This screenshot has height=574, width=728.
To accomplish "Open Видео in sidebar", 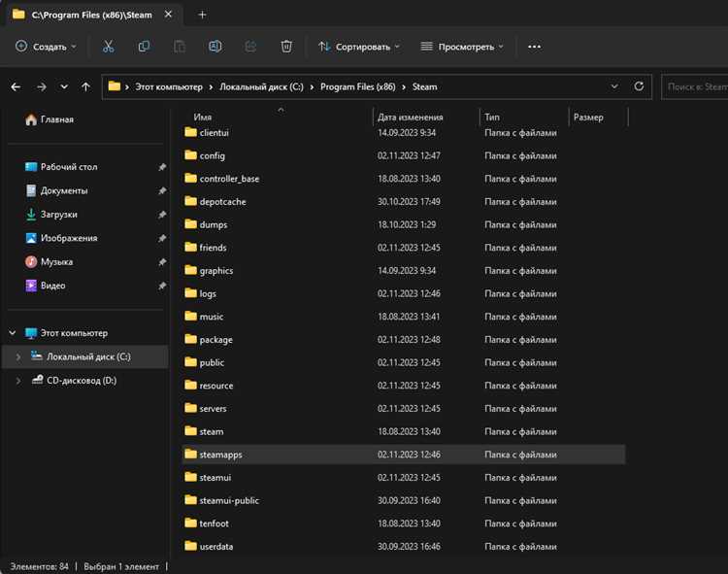I will (x=45, y=286).
